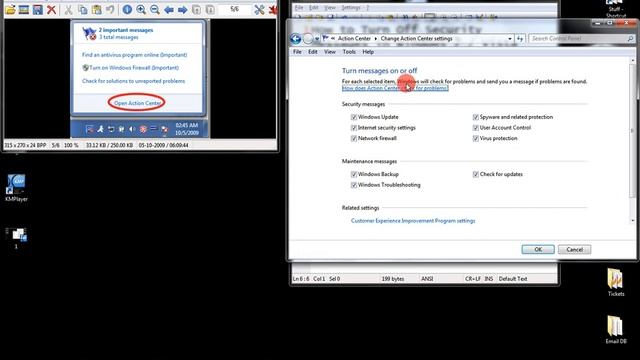This screenshot has width=640, height=360.
Task: Open recent pages dropdown beside Forward button
Action: coord(317,39)
